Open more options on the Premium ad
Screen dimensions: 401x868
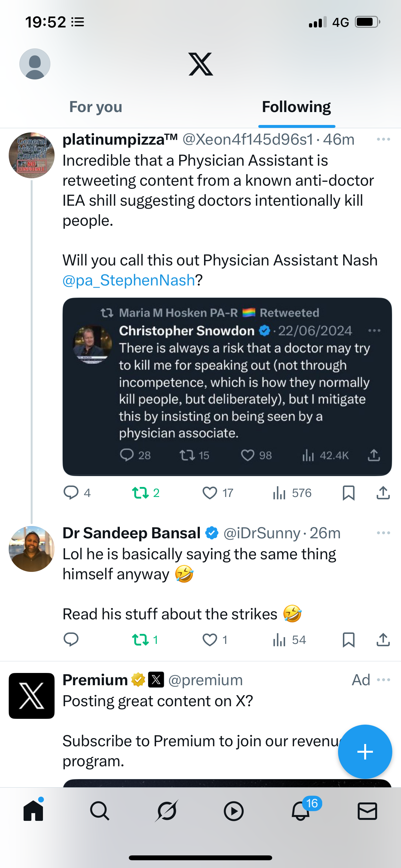(x=384, y=680)
